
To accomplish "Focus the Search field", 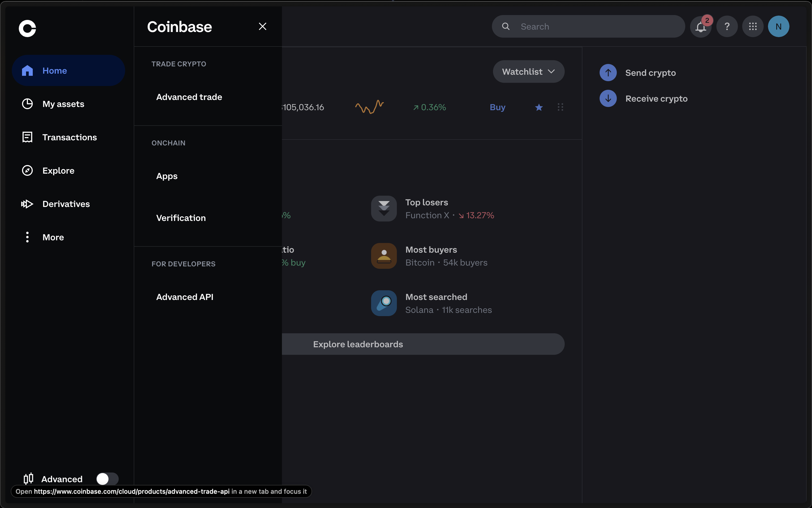I will click(588, 27).
